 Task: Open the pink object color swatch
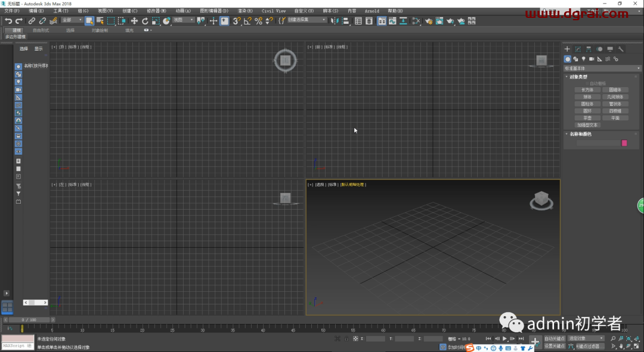point(624,143)
